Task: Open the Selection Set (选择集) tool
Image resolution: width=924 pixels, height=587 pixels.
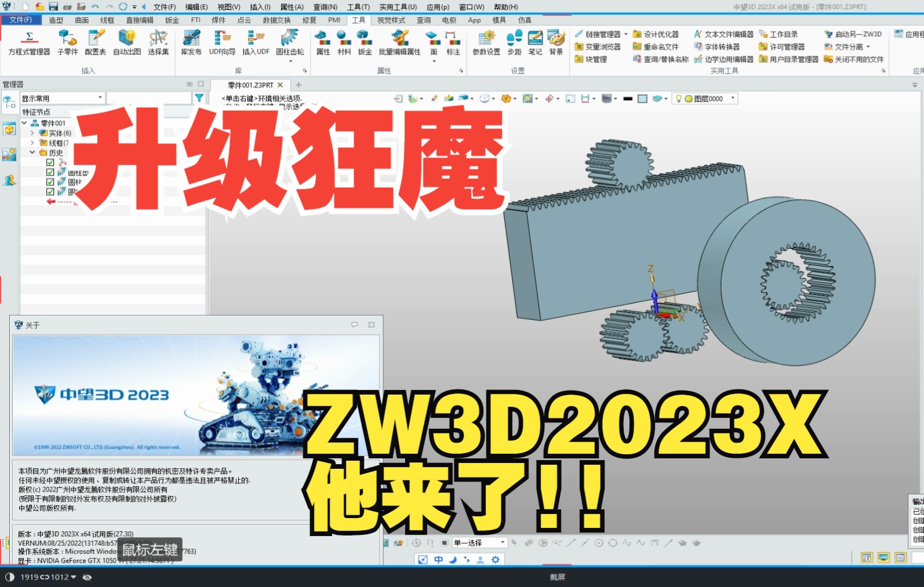Action: [x=158, y=43]
